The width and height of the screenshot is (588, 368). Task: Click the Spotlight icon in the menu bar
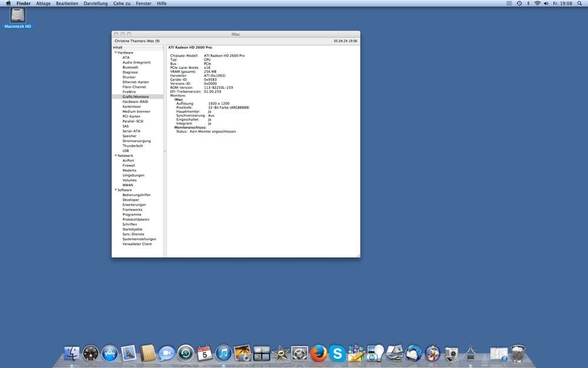click(580, 3)
